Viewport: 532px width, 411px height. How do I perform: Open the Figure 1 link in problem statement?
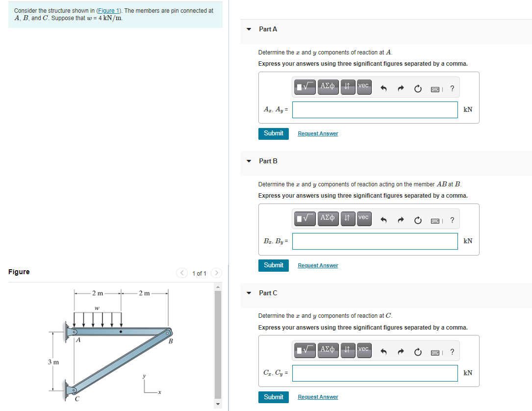click(x=107, y=10)
